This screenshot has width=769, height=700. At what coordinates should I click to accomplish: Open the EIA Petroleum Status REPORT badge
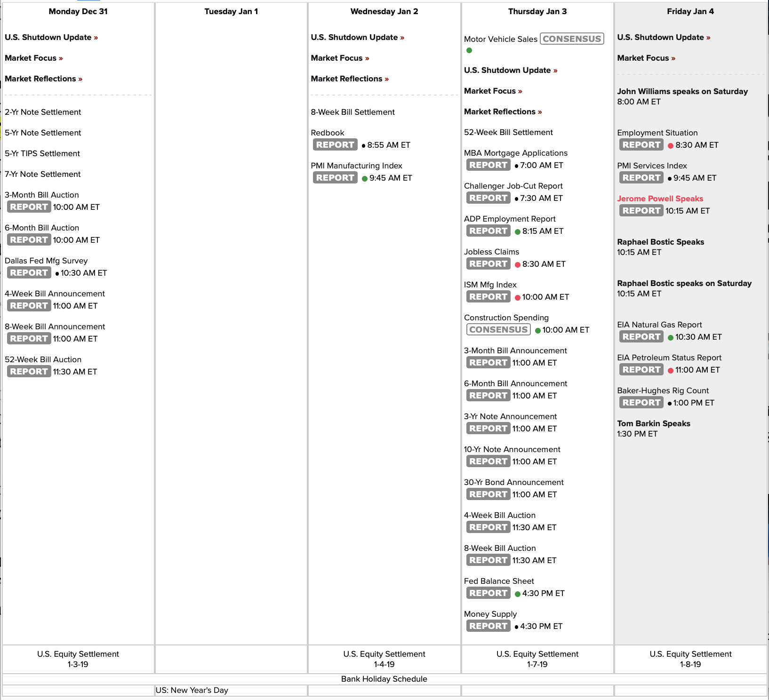[641, 370]
